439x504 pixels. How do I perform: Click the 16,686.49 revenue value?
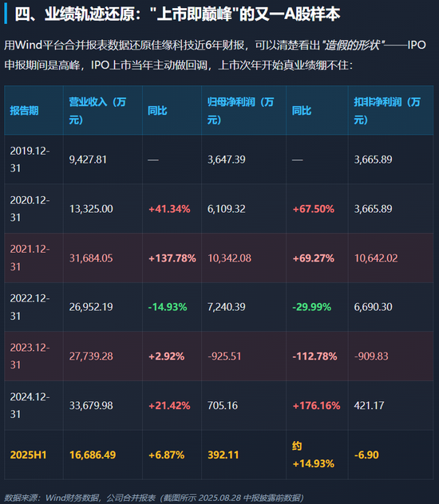coord(93,455)
